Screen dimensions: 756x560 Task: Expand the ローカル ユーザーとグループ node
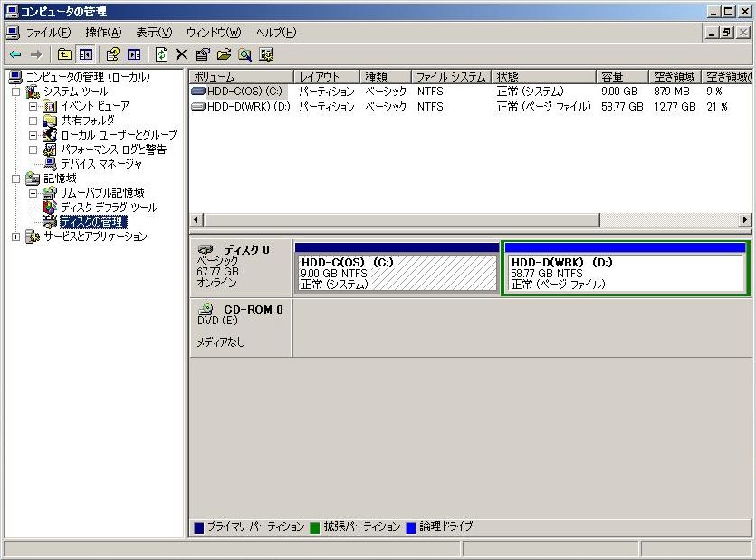click(x=33, y=135)
